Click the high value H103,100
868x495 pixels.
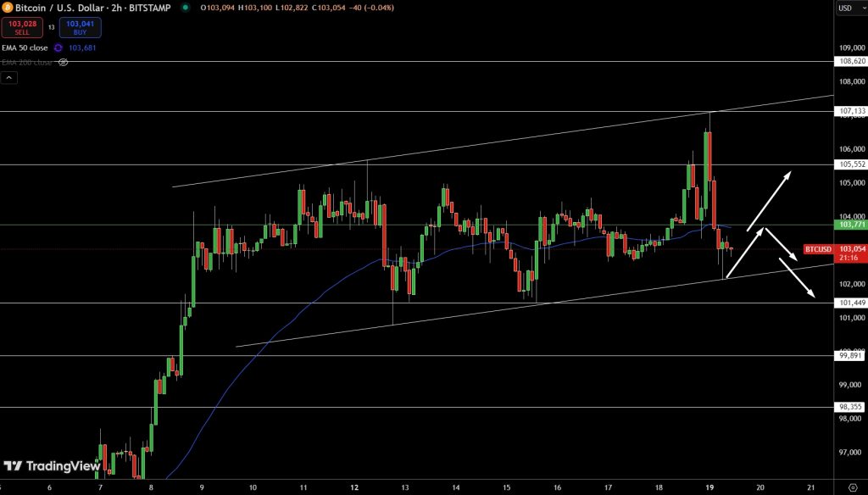[x=255, y=8]
